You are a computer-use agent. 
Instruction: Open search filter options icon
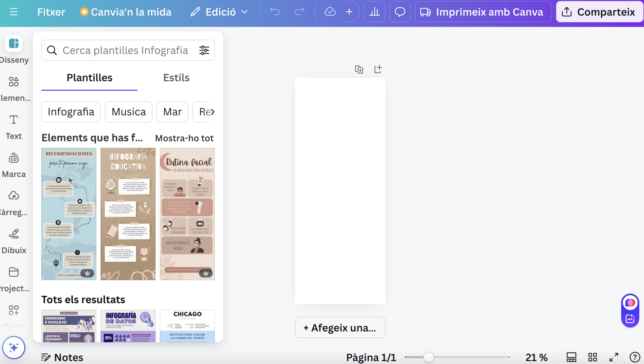[x=204, y=50]
